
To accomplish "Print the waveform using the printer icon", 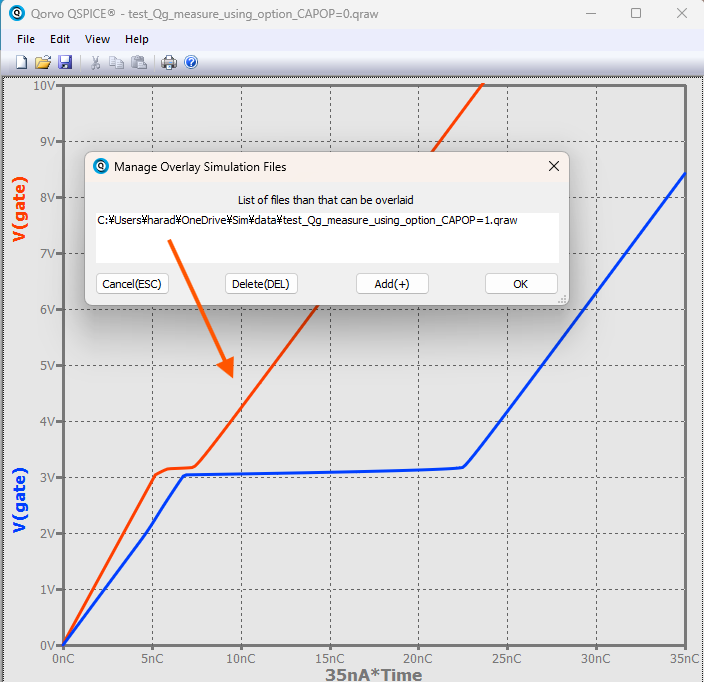I will [169, 62].
